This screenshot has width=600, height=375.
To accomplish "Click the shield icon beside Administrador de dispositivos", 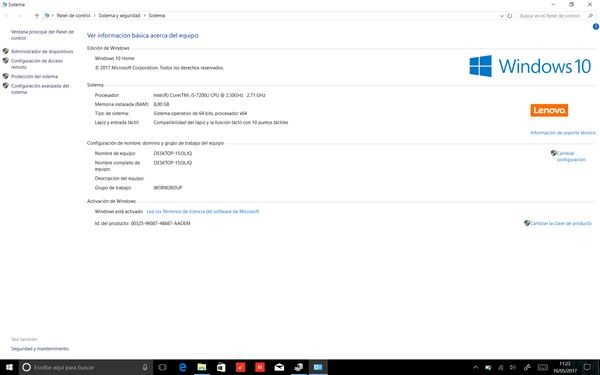I will [6, 51].
